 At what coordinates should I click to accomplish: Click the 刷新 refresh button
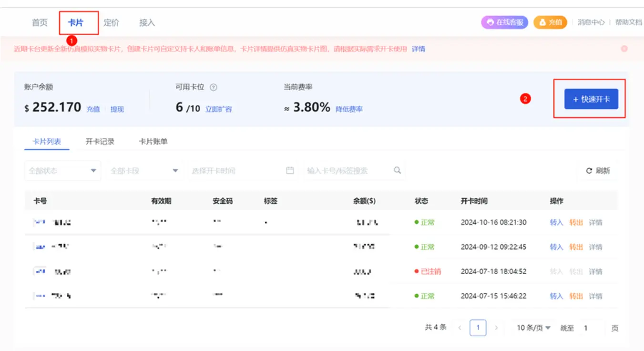click(x=598, y=171)
